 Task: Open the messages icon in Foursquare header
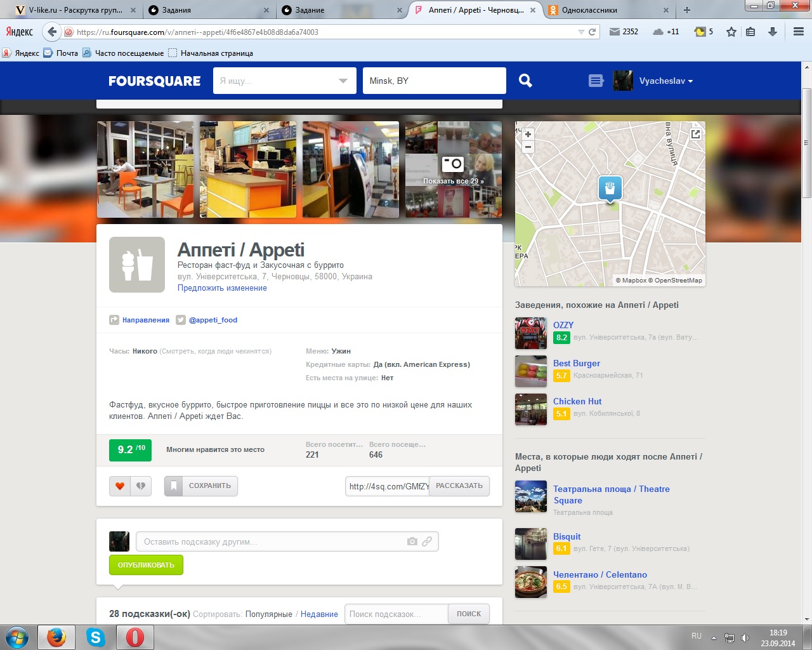[x=596, y=81]
